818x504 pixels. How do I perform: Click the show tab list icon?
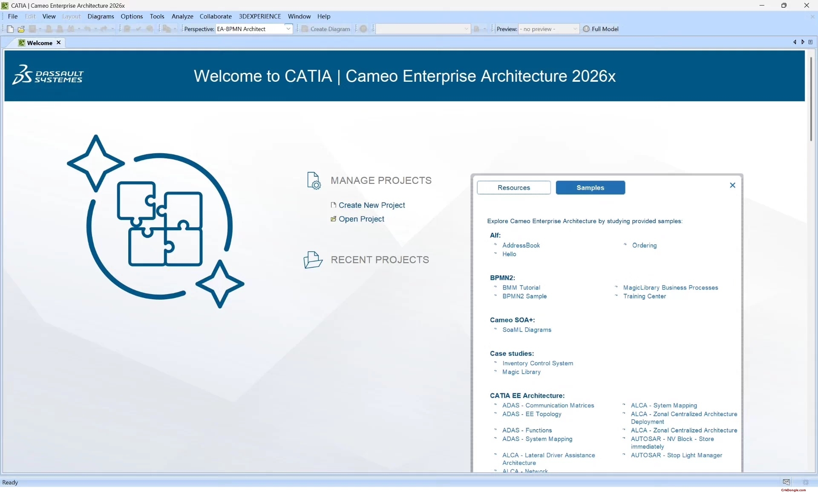click(x=810, y=42)
